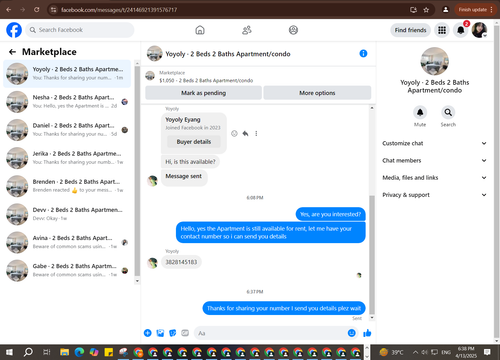Image resolution: width=500 pixels, height=360 pixels.
Task: Open Devv conversation in list
Action: click(67, 214)
